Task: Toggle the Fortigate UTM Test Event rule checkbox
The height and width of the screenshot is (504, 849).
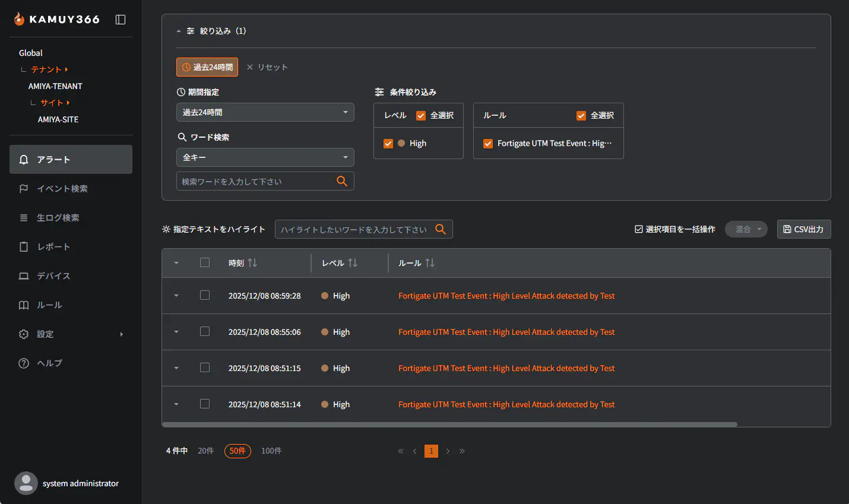Action: 488,144
